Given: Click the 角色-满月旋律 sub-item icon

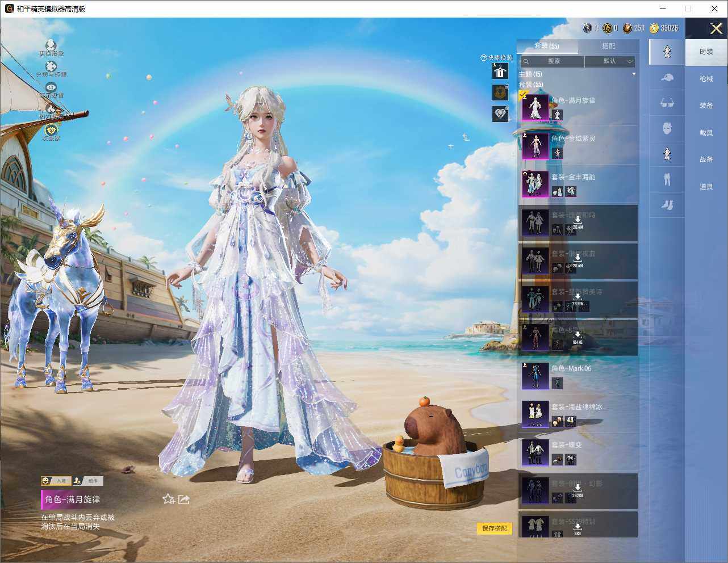Looking at the screenshot, I should pos(557,115).
